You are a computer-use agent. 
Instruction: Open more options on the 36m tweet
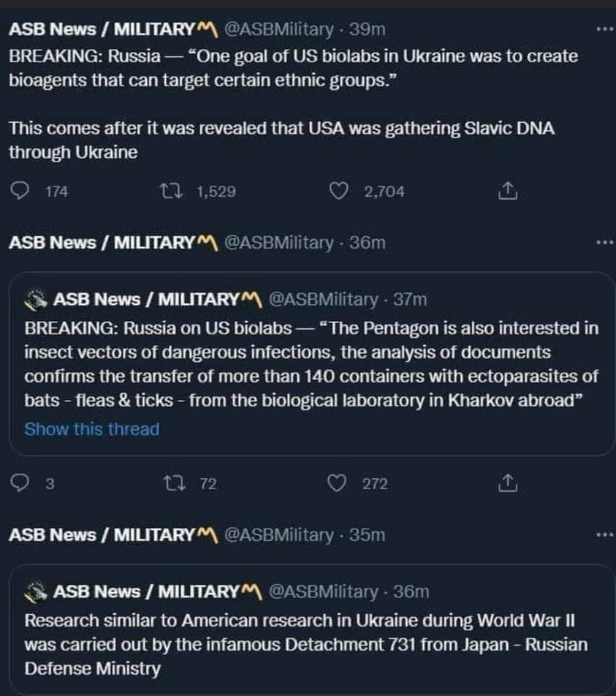[x=604, y=242]
